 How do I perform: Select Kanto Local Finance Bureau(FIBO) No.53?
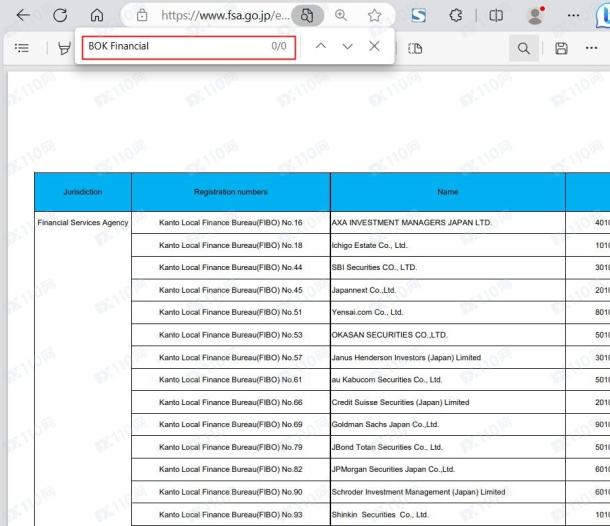[x=231, y=335]
